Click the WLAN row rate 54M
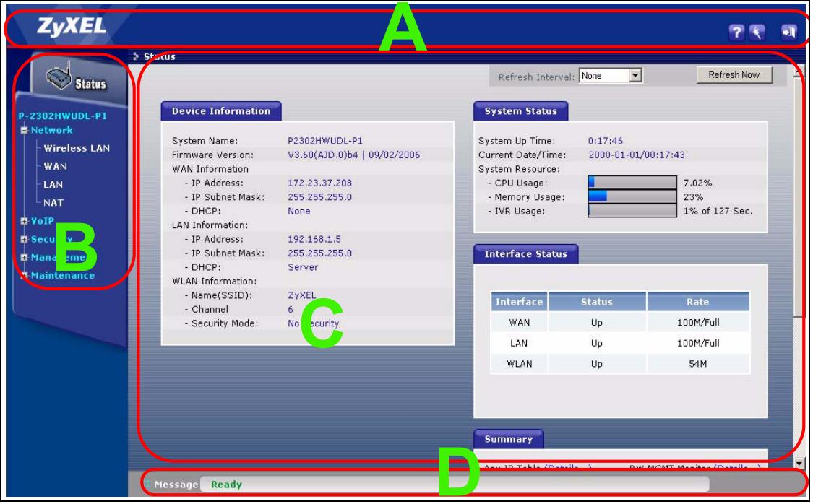 pyautogui.click(x=698, y=364)
